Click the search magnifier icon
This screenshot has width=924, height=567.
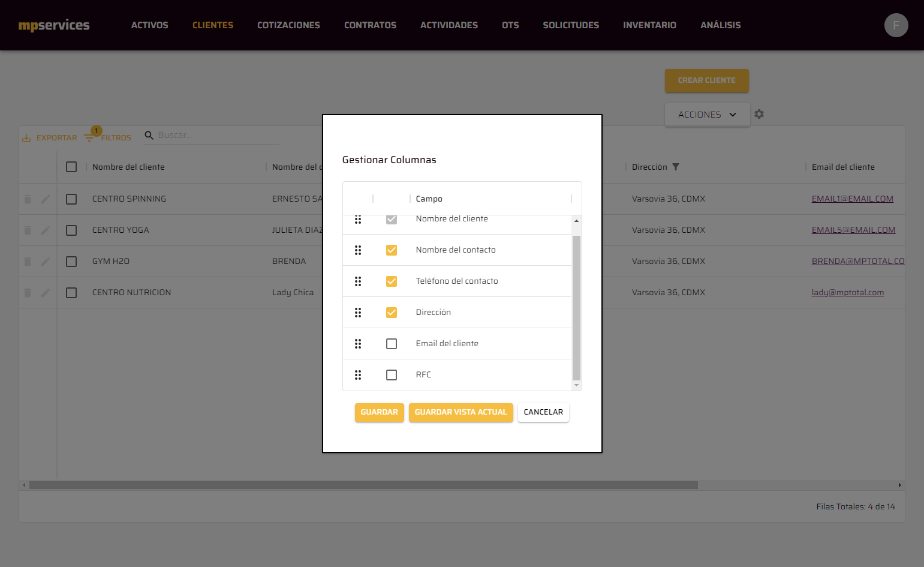pyautogui.click(x=149, y=136)
